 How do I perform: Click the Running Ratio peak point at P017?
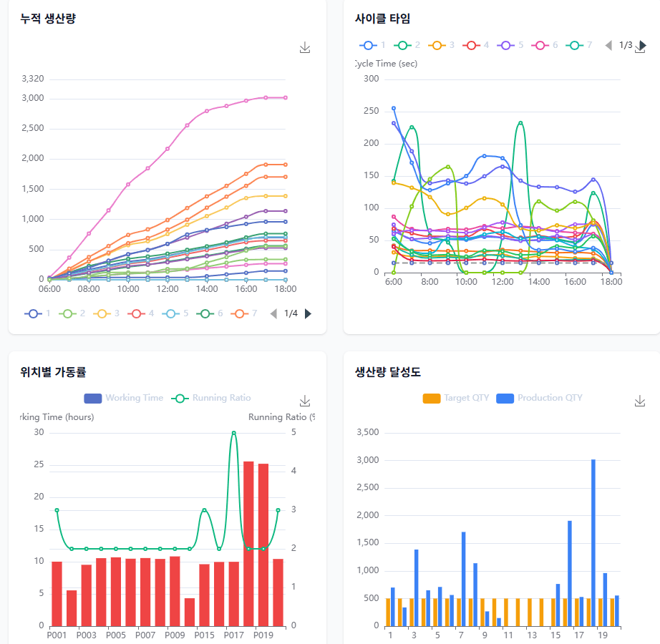click(x=233, y=433)
